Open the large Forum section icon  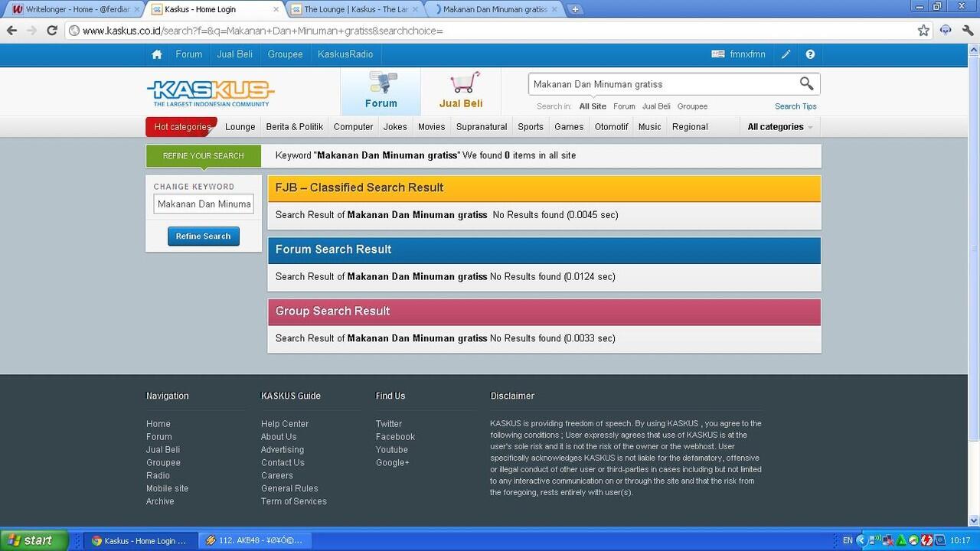(381, 91)
